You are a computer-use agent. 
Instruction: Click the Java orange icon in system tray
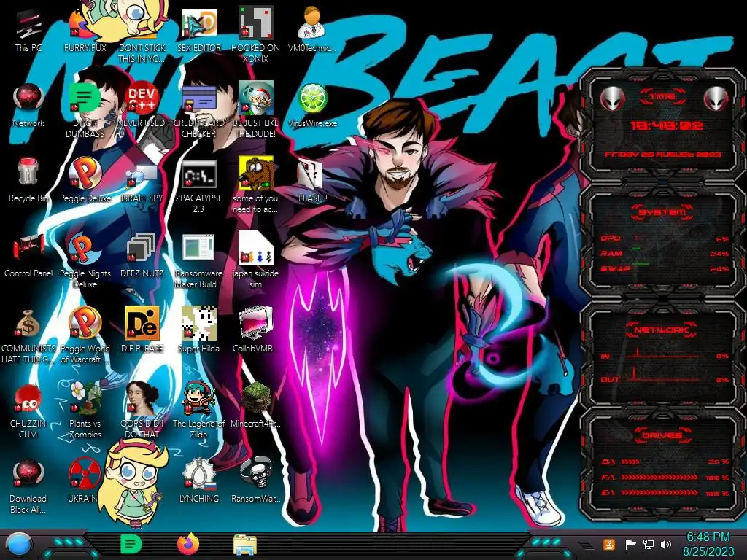tap(609, 544)
